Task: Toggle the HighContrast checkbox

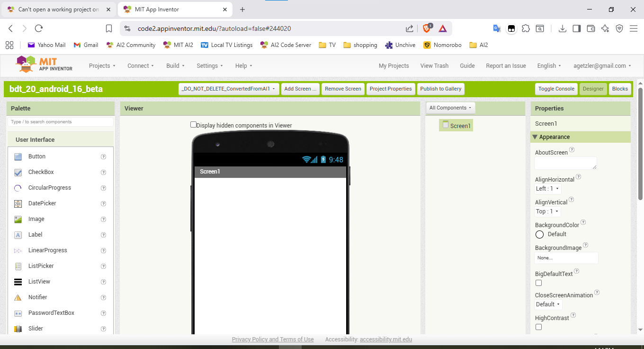Action: pyautogui.click(x=538, y=327)
